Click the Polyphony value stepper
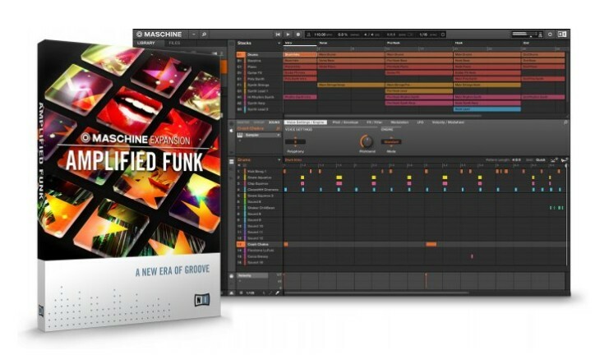This screenshot has height=364, width=595. point(295,141)
